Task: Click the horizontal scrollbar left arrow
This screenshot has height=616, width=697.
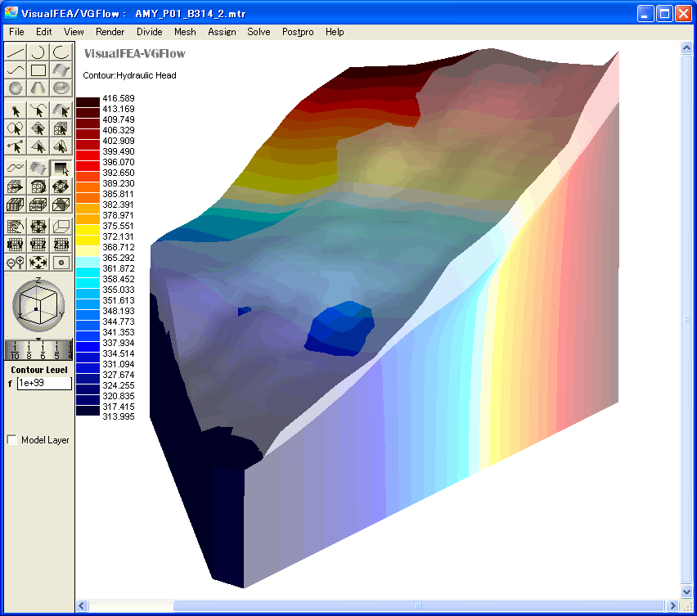Action: point(82,606)
